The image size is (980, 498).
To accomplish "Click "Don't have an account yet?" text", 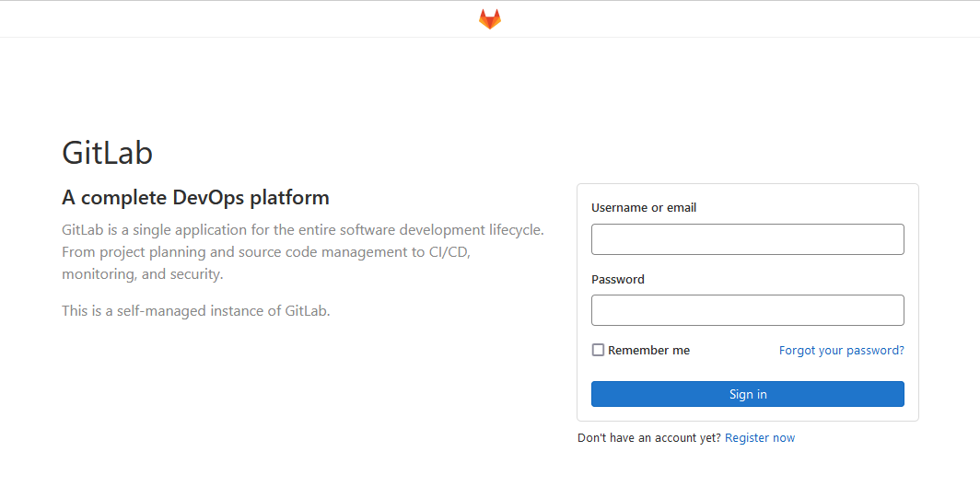I will point(649,438).
